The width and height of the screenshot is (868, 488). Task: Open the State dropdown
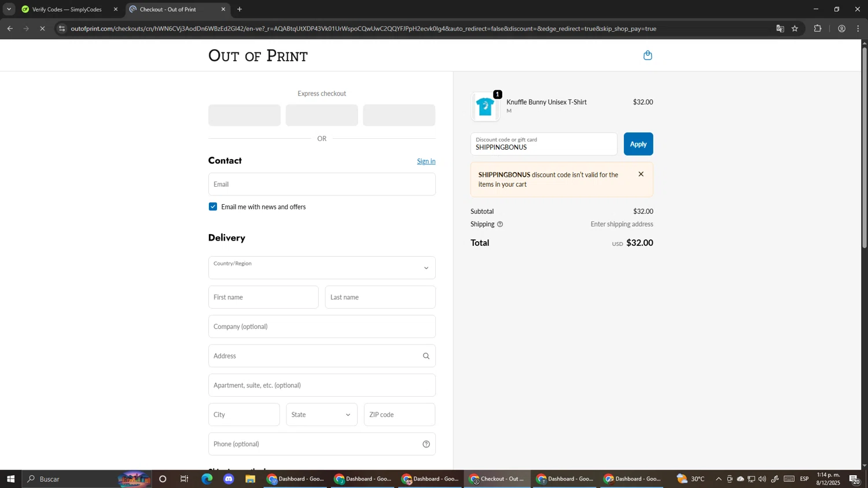coord(322,415)
